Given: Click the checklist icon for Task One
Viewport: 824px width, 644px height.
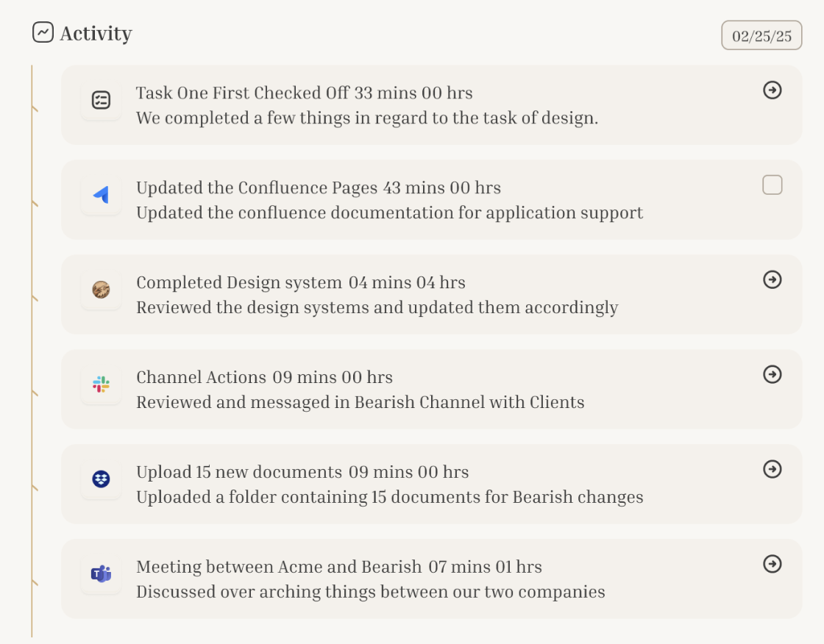Looking at the screenshot, I should 102,100.
